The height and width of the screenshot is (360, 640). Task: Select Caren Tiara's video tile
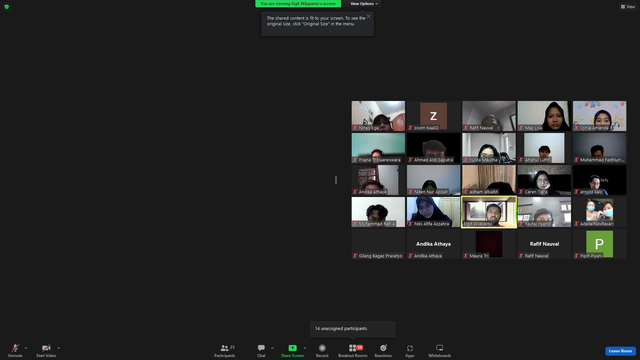pyautogui.click(x=544, y=180)
